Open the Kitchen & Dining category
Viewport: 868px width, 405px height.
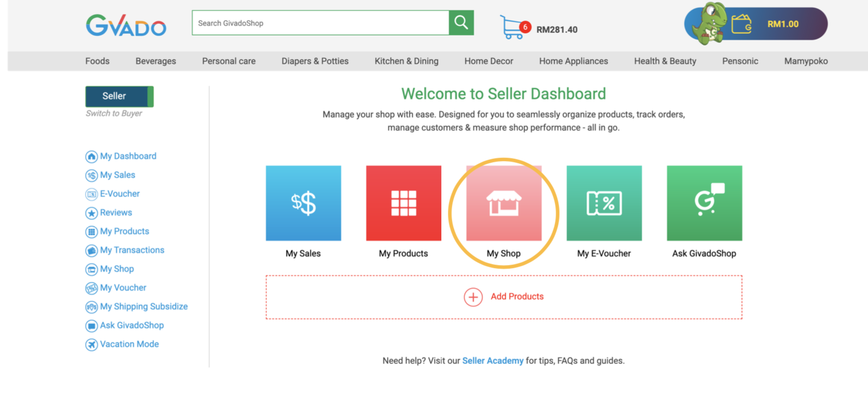(406, 61)
